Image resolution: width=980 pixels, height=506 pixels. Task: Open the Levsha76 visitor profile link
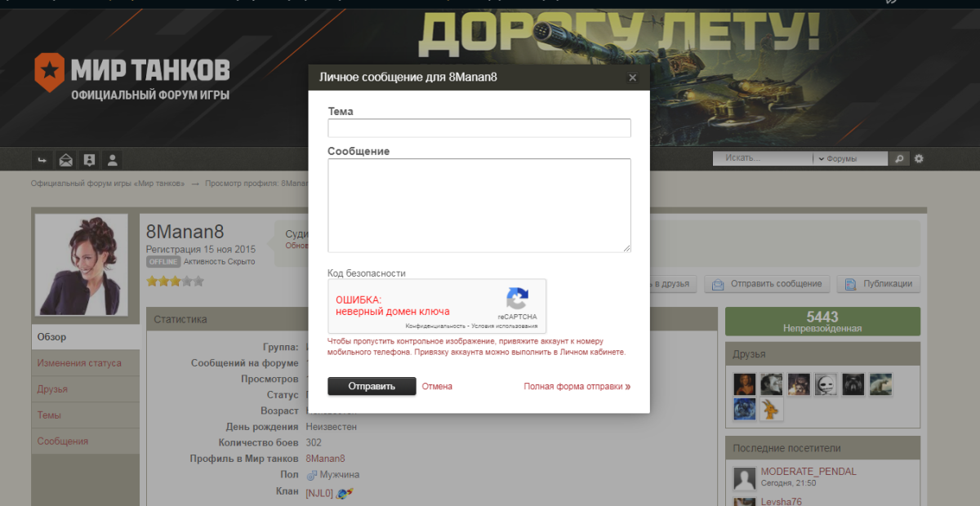pos(781,502)
